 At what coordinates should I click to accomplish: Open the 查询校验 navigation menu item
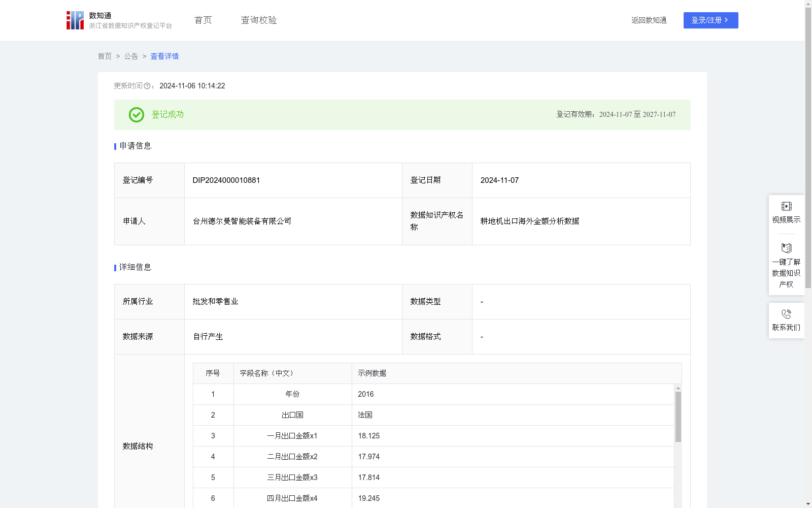tap(259, 20)
